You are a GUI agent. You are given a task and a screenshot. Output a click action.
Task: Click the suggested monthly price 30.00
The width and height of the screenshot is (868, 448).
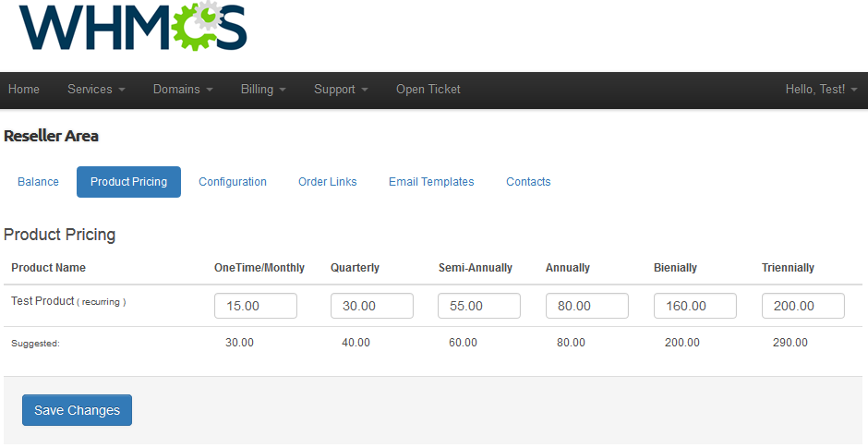point(240,343)
